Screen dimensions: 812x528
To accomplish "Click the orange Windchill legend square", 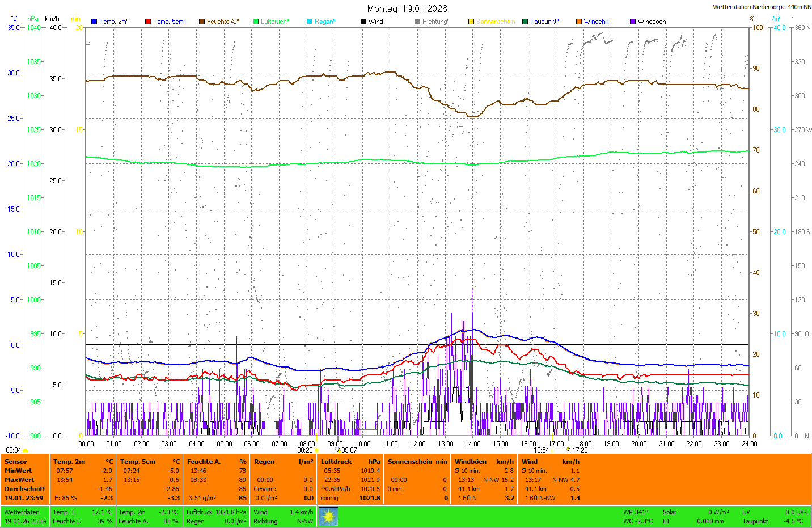I will coord(579,22).
